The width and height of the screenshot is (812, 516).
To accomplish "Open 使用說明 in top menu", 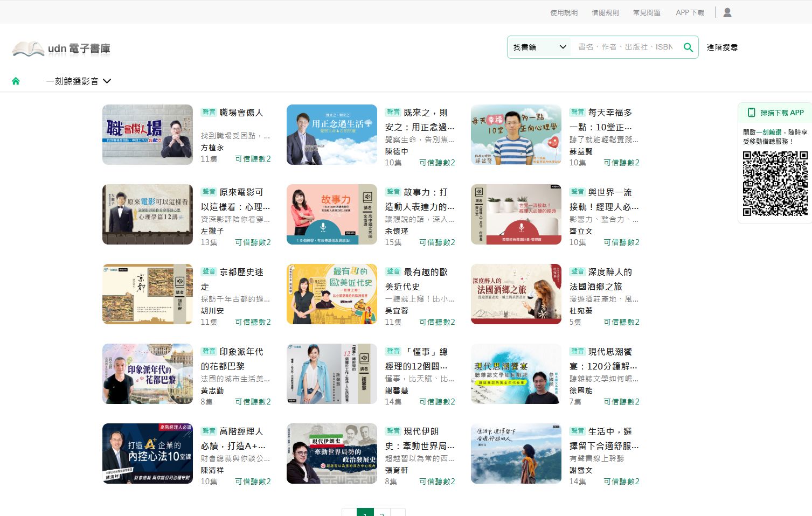I will click(x=564, y=12).
